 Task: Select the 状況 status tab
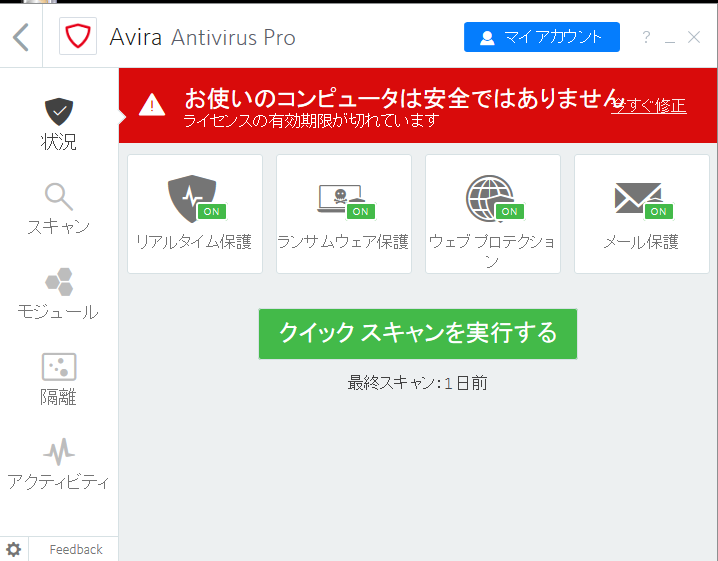(x=59, y=124)
